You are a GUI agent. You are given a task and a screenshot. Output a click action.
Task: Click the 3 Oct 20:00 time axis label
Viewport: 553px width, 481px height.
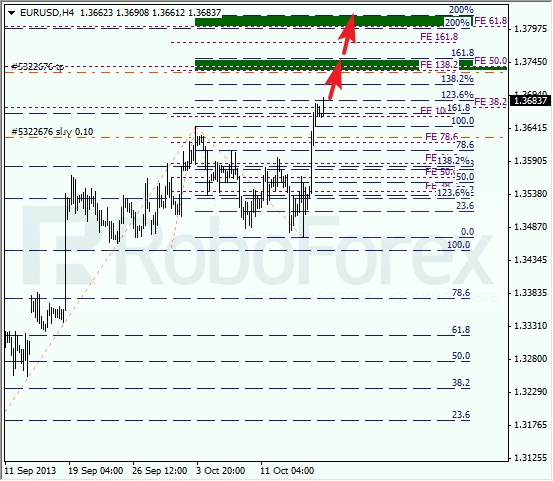tap(220, 471)
